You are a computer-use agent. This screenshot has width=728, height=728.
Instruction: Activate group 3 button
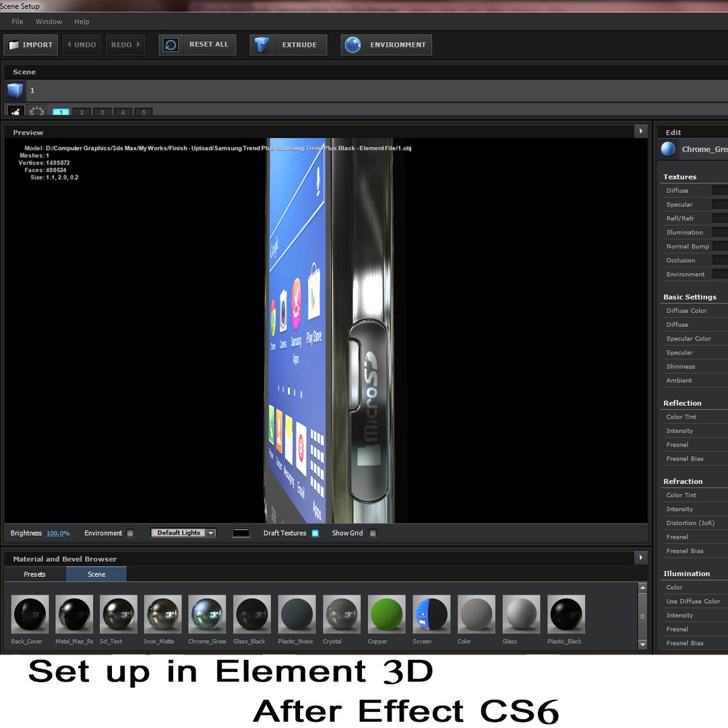[x=102, y=112]
